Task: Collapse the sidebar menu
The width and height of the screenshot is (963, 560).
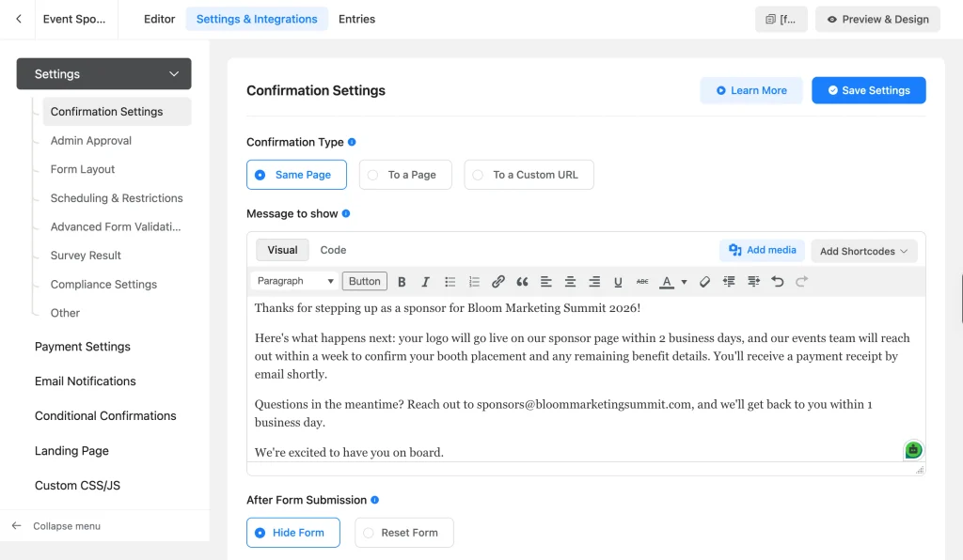Action: 56,525
